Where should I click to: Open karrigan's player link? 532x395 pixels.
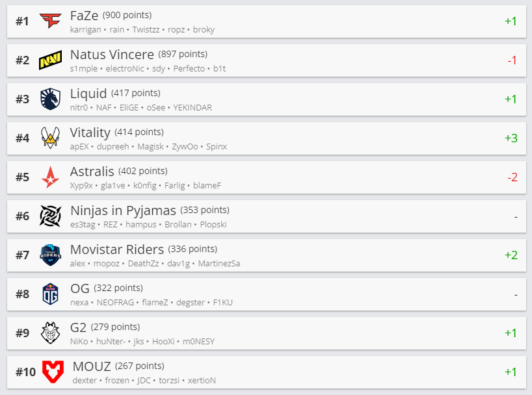[85, 30]
